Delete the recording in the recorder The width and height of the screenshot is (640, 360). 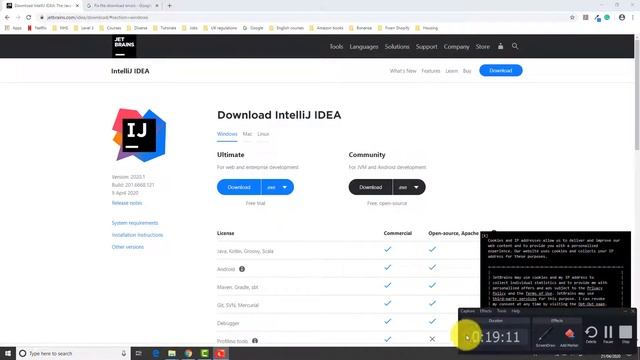pos(591,335)
